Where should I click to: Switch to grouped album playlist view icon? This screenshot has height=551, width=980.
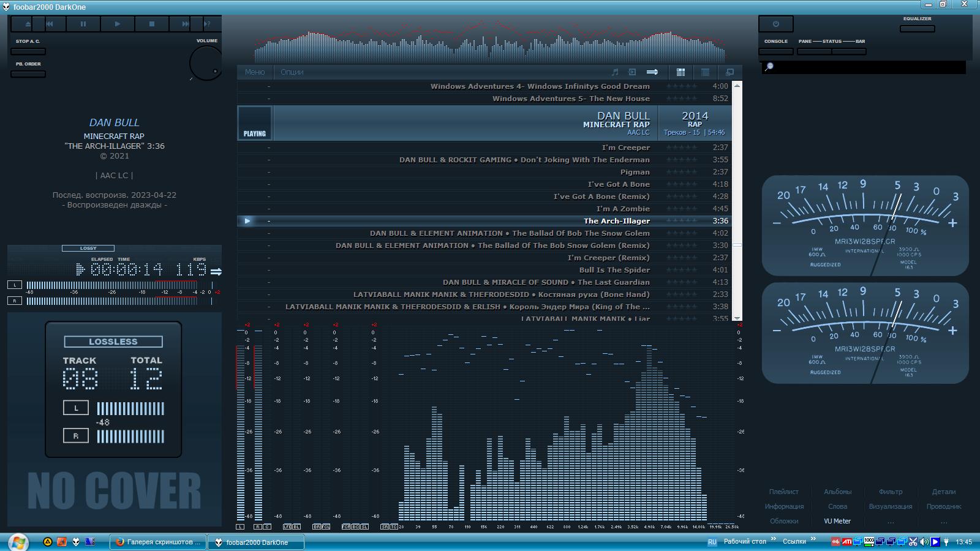[680, 72]
